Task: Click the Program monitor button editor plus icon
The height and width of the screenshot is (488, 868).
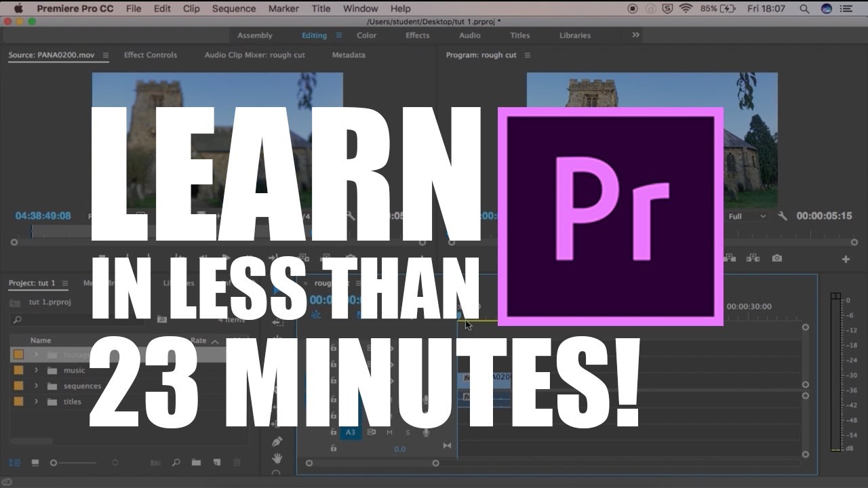Action: point(846,259)
